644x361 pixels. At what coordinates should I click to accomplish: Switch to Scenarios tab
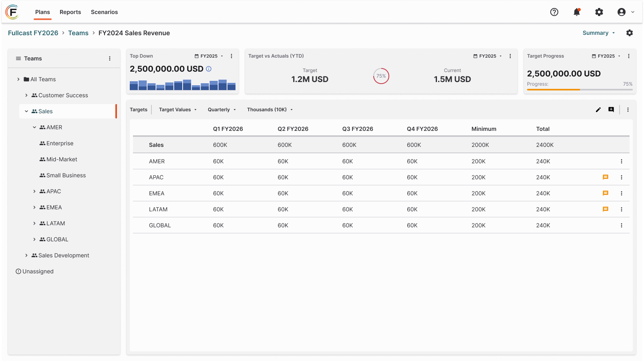coord(104,12)
